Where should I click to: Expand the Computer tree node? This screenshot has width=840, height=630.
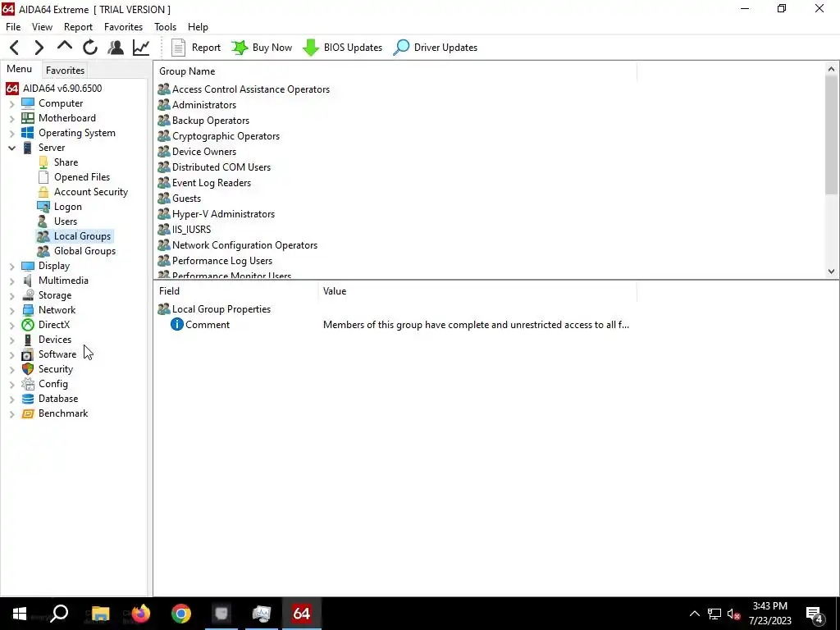[11, 103]
